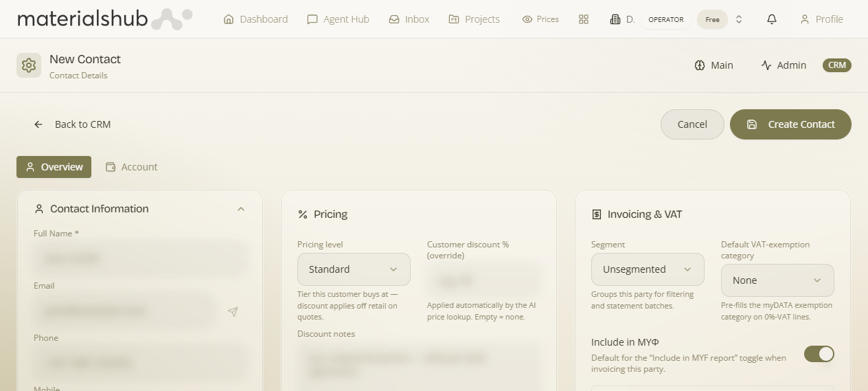Click the chat bubble icon beside Agent Hub
The height and width of the screenshot is (391, 868).
click(312, 19)
